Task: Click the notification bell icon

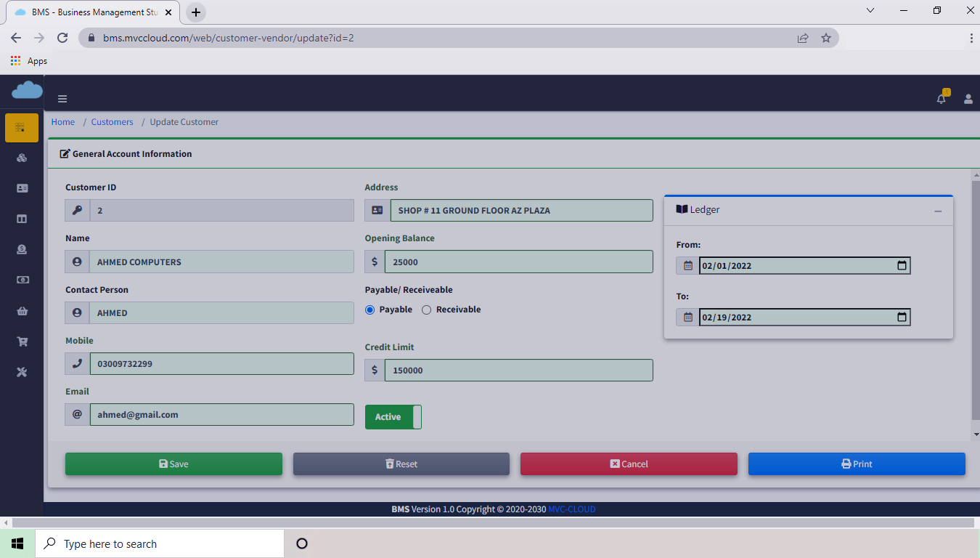Action: 941,99
